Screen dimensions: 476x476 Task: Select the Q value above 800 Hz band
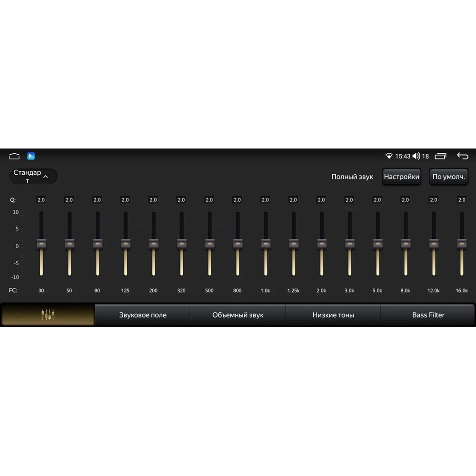click(x=237, y=200)
